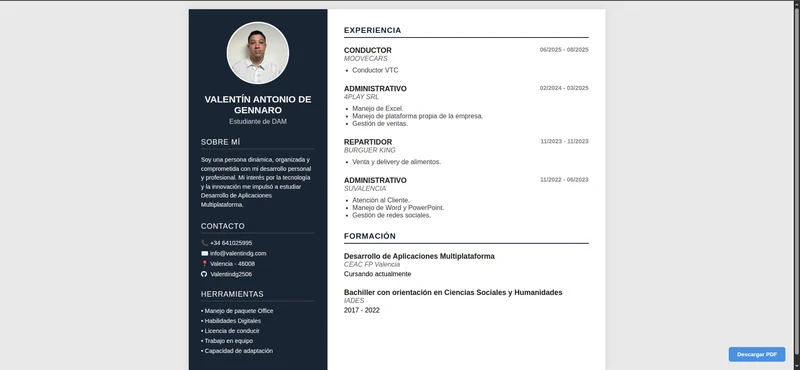Image resolution: width=800 pixels, height=370 pixels.
Task: Click the date range 06/2025 - 08/2025
Action: point(564,50)
